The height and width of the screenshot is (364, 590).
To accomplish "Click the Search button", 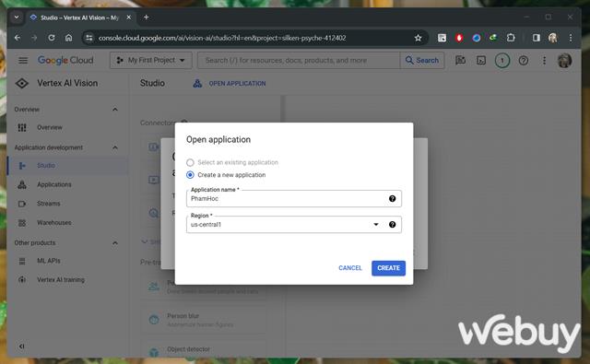I will (x=422, y=60).
